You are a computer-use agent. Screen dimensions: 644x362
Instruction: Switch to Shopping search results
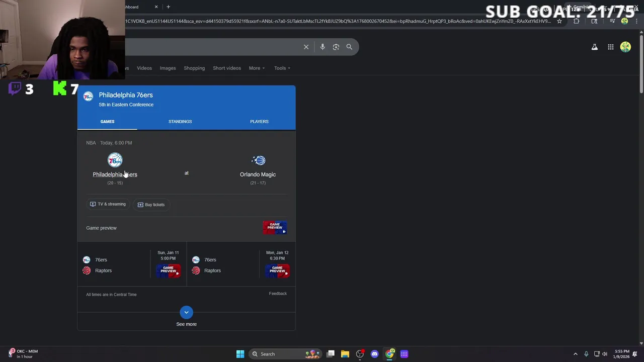194,68
